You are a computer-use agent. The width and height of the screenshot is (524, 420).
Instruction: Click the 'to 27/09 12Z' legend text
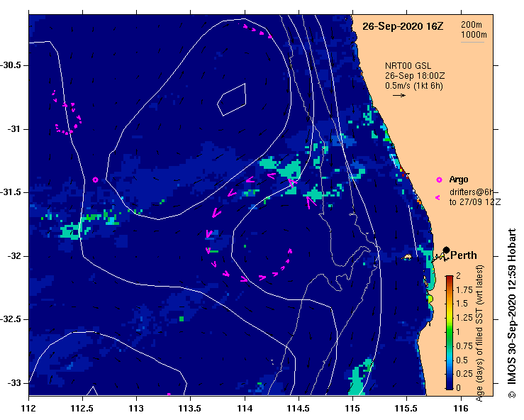(475, 202)
